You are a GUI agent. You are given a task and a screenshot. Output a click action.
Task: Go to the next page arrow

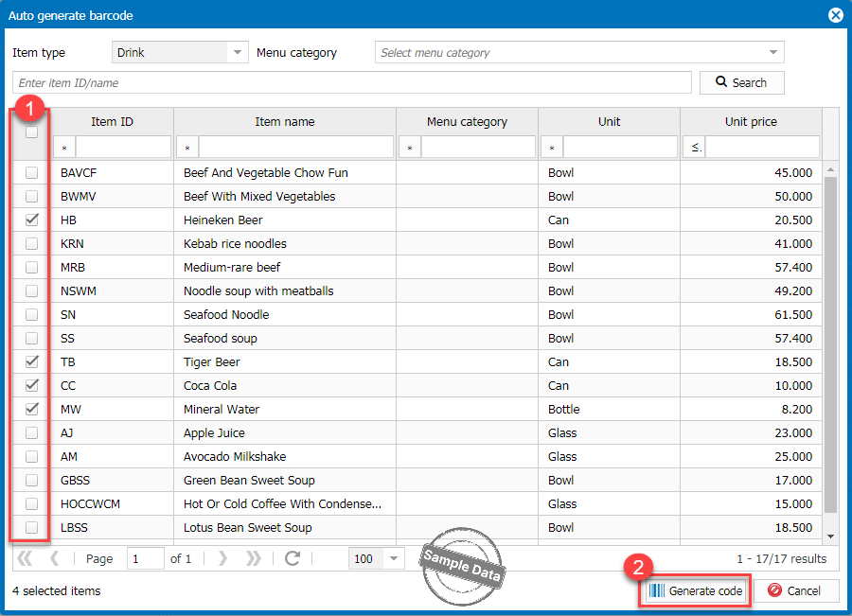tap(223, 558)
